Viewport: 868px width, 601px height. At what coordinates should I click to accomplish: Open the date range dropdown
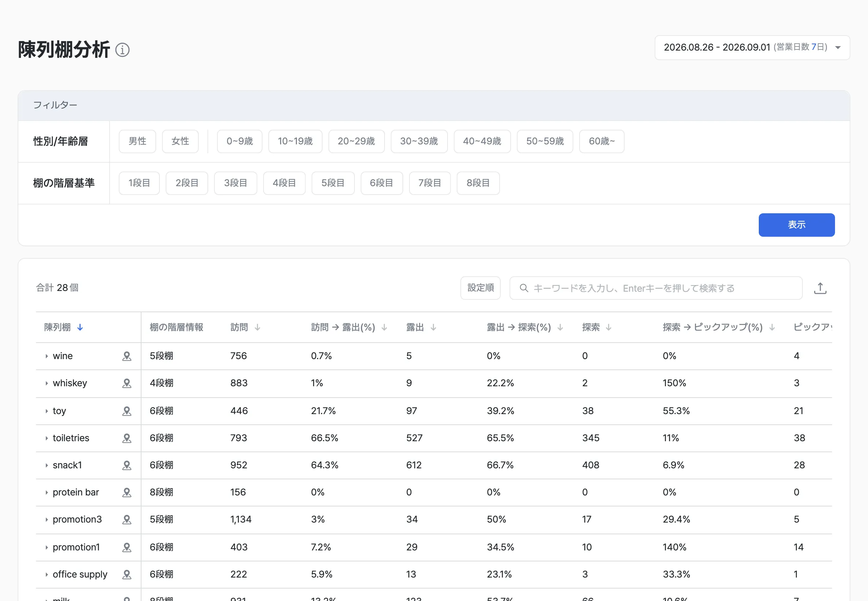tap(752, 47)
